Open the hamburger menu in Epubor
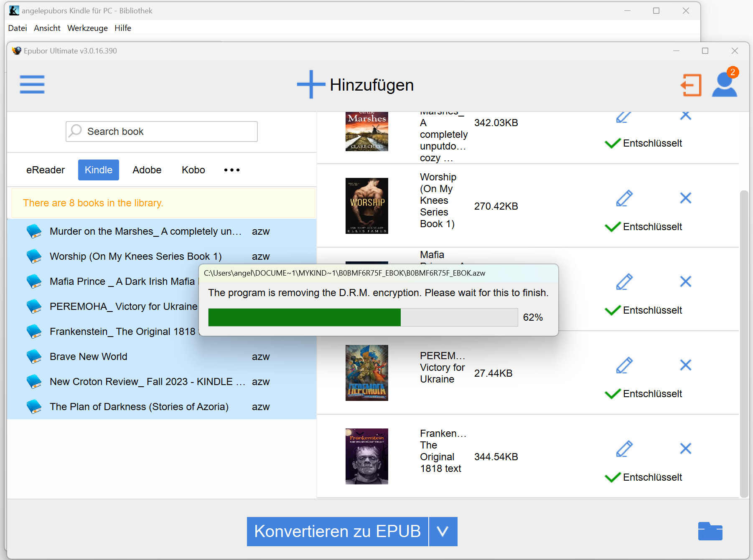Viewport: 753px width, 560px height. pyautogui.click(x=32, y=84)
